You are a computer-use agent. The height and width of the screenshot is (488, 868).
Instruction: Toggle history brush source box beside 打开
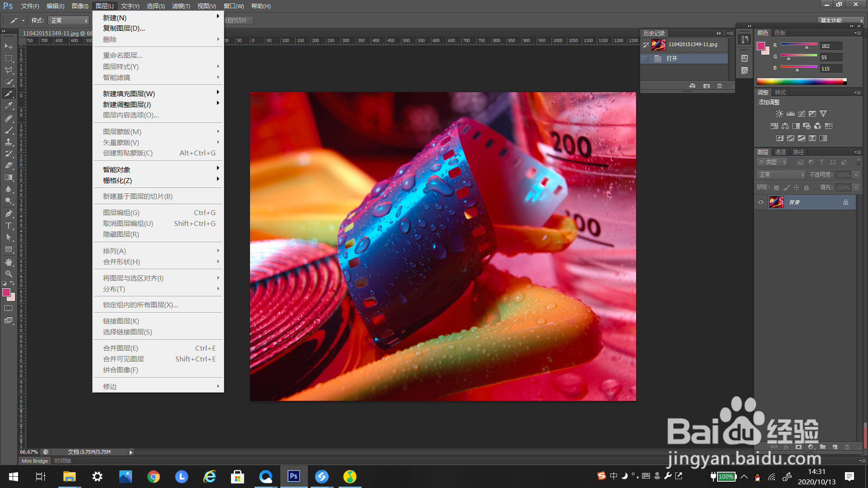pos(646,59)
